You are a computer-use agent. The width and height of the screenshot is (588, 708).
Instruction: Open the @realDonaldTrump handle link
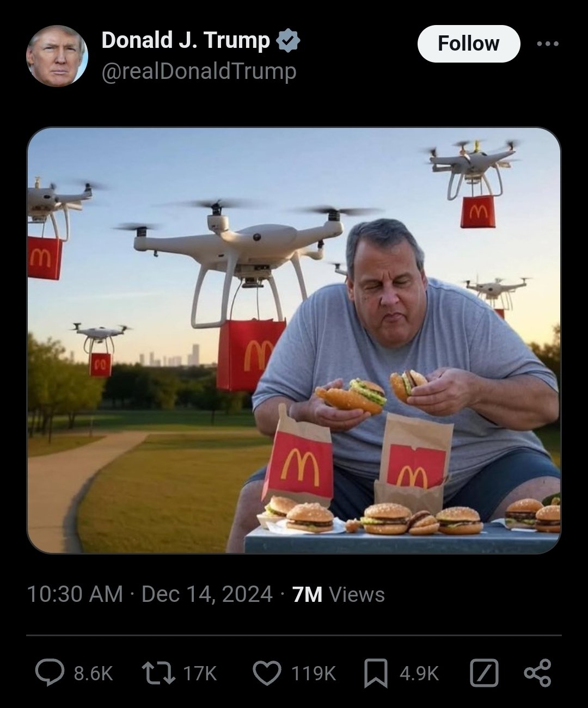[199, 71]
